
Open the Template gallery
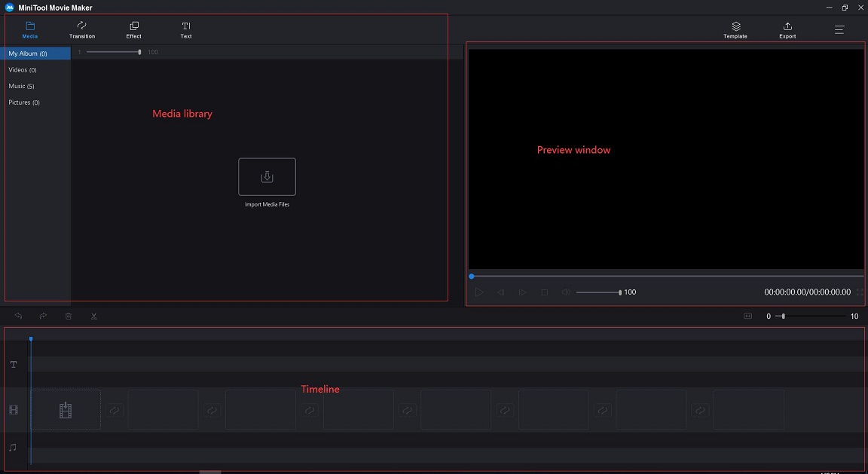pyautogui.click(x=735, y=29)
